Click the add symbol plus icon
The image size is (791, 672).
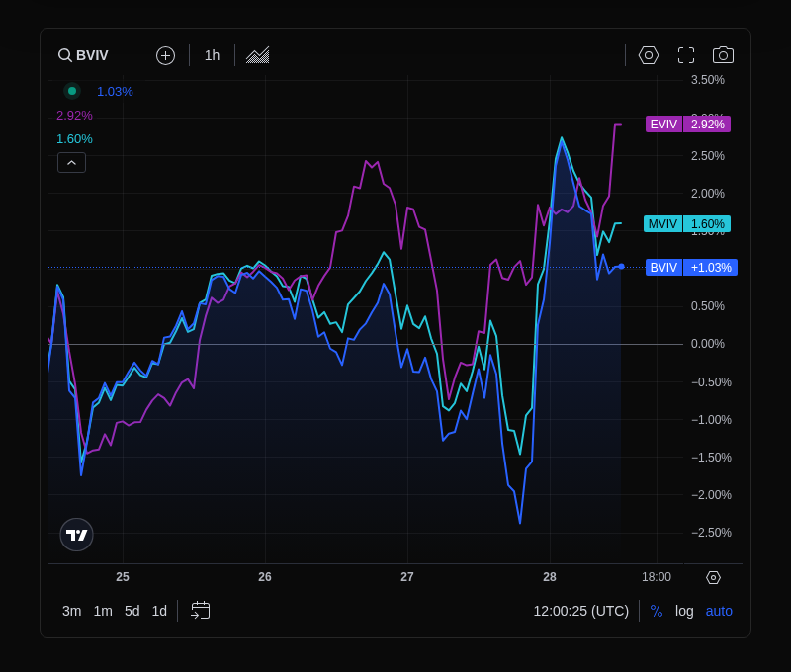(165, 55)
